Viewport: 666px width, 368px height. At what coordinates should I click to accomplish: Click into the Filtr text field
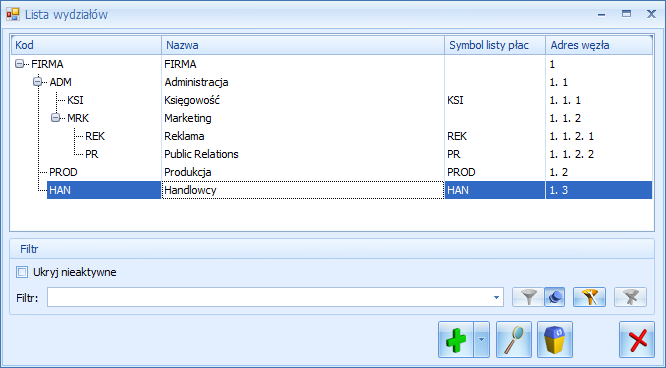point(268,297)
